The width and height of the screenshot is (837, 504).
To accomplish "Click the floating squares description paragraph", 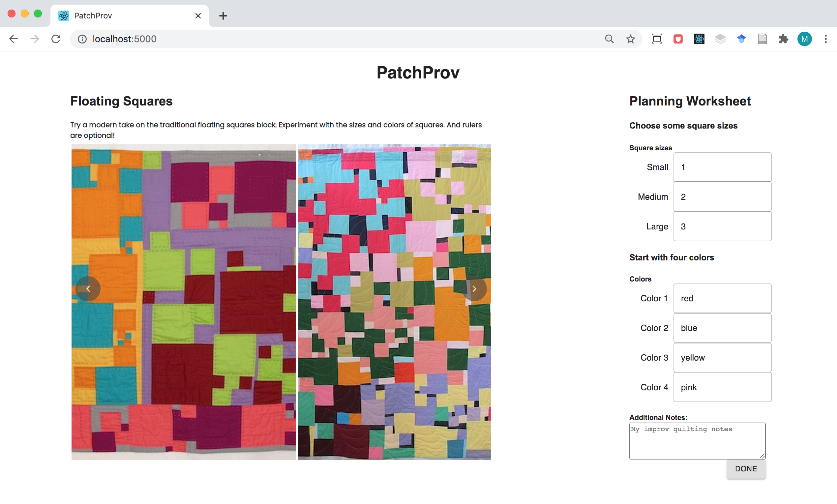I will [276, 130].
